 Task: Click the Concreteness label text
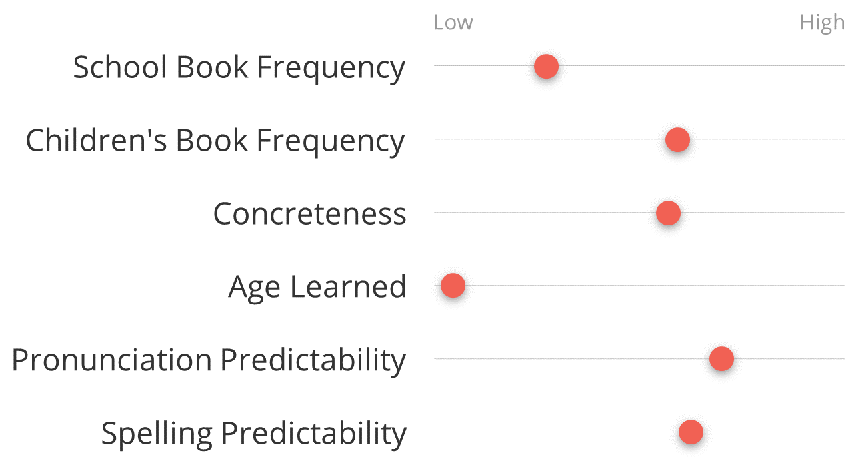[x=310, y=214]
